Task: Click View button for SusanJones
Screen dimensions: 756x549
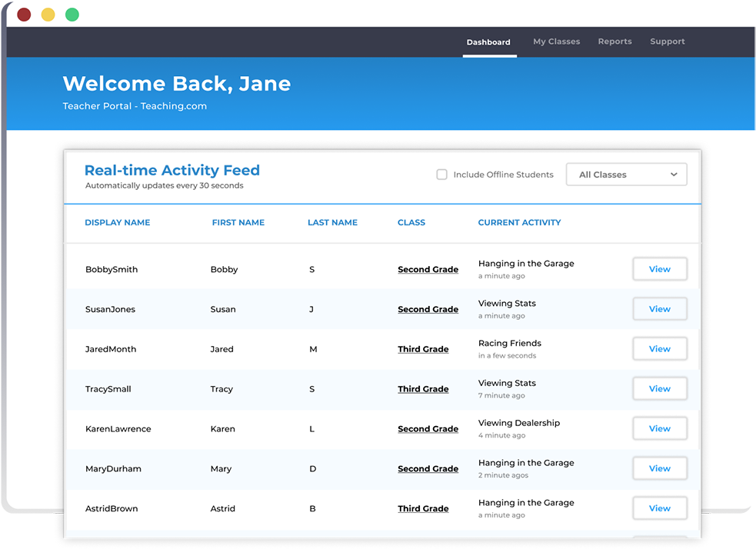Action: point(659,309)
